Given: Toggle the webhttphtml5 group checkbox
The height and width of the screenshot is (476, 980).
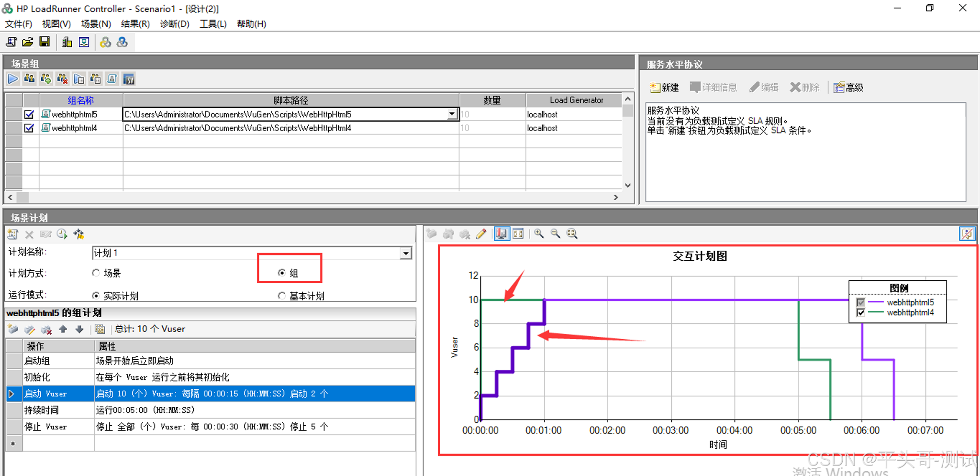Looking at the screenshot, I should 29,114.
